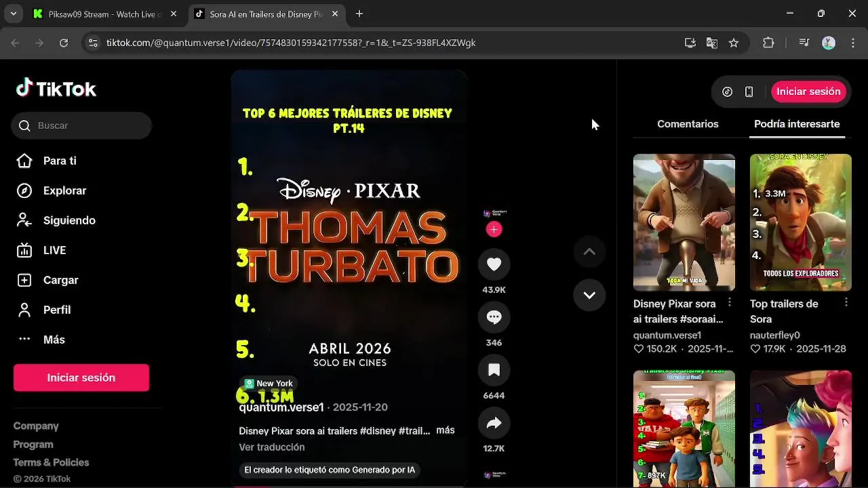Share the video with arrow icon
The height and width of the screenshot is (488, 868).
[x=494, y=423]
